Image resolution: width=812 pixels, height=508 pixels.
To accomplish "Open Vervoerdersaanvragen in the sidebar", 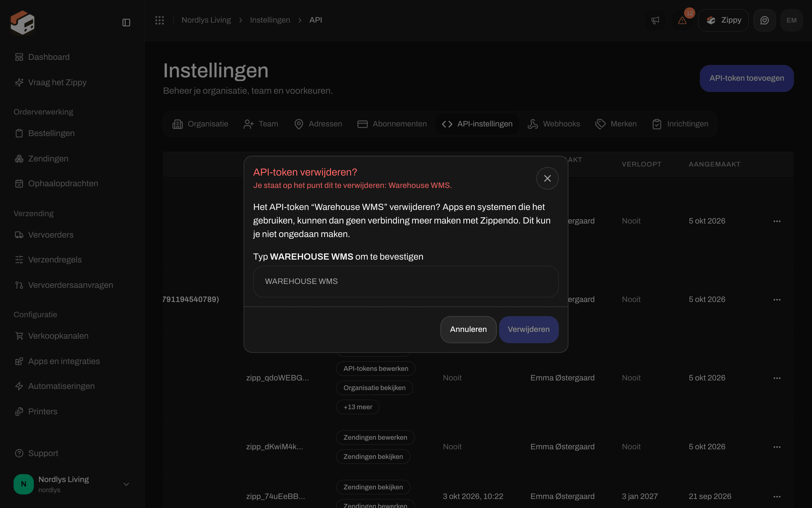I will tap(72, 285).
